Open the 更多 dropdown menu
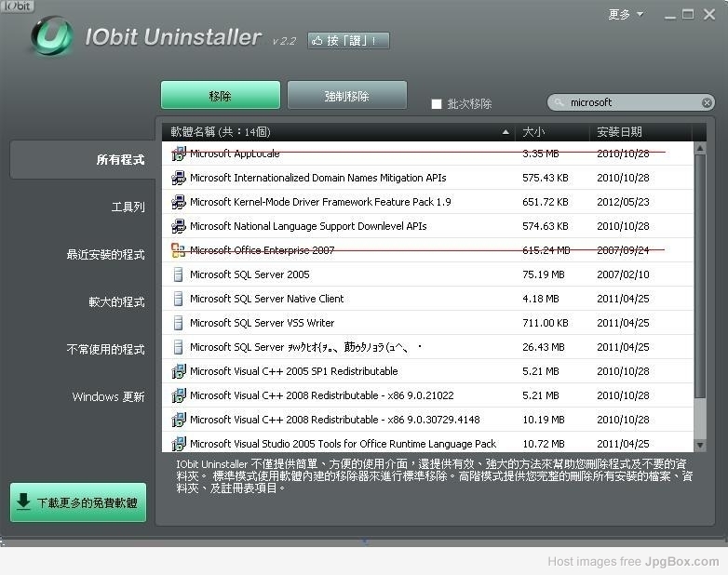Viewport: 728px width, 575px height. (x=626, y=15)
